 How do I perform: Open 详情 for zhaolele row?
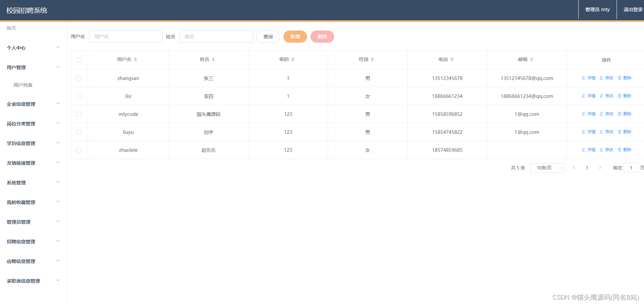tap(588, 150)
